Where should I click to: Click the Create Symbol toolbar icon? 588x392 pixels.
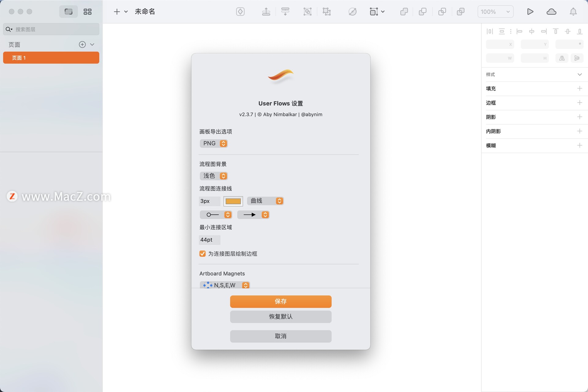[x=240, y=12]
